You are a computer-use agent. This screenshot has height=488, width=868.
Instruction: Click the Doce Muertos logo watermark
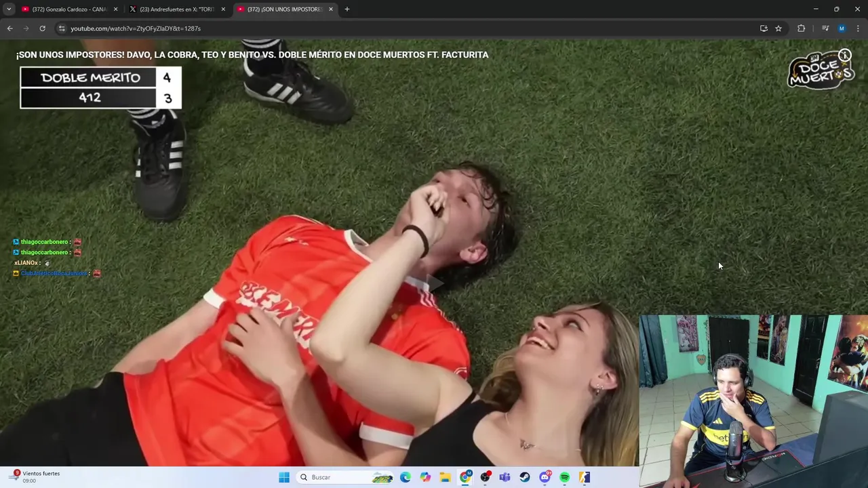819,70
